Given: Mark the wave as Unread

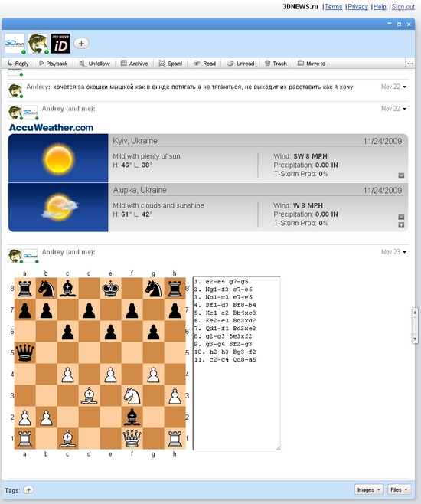Looking at the screenshot, I should 240,64.
